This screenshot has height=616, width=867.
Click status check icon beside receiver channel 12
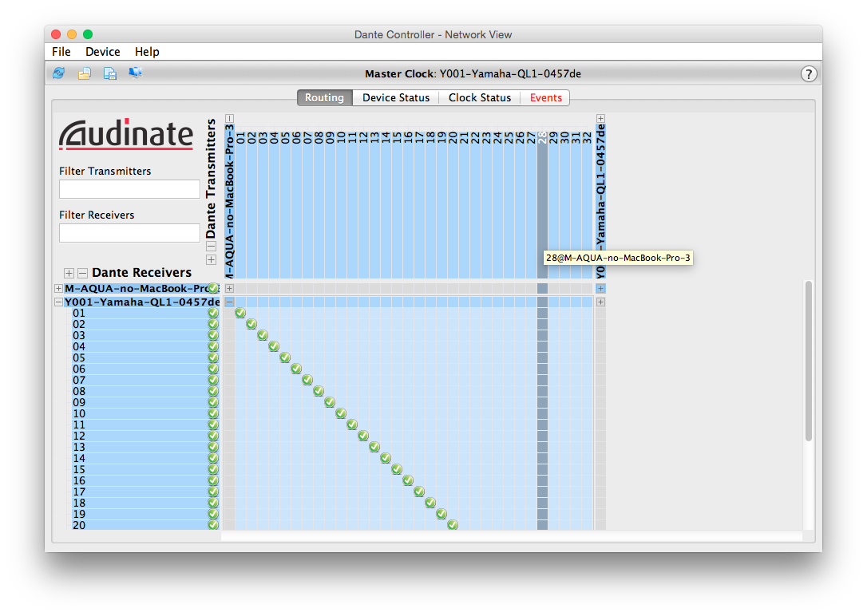pos(213,436)
